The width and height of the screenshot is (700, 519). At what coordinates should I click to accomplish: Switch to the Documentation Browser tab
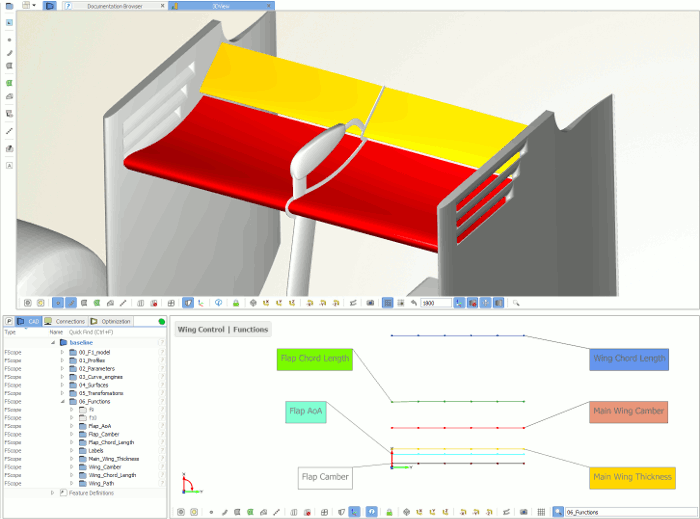(x=112, y=5)
